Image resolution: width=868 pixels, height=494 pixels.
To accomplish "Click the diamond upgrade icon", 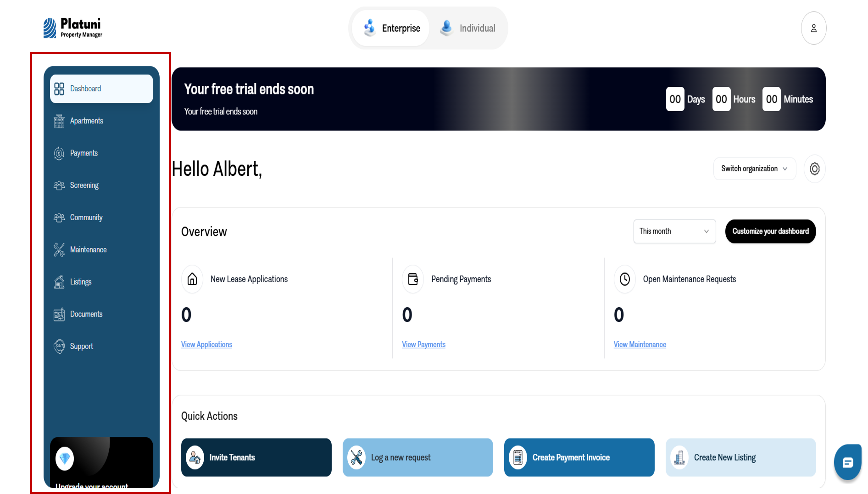I will 65,459.
